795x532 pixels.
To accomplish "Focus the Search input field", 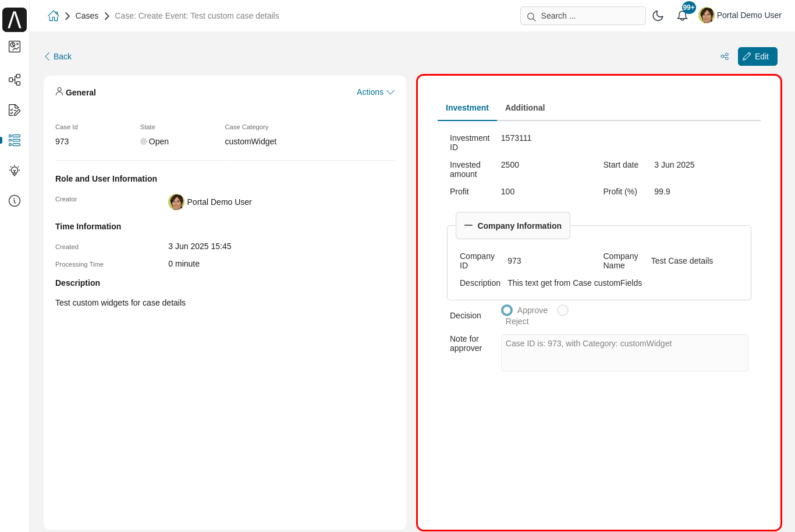I will [x=583, y=16].
